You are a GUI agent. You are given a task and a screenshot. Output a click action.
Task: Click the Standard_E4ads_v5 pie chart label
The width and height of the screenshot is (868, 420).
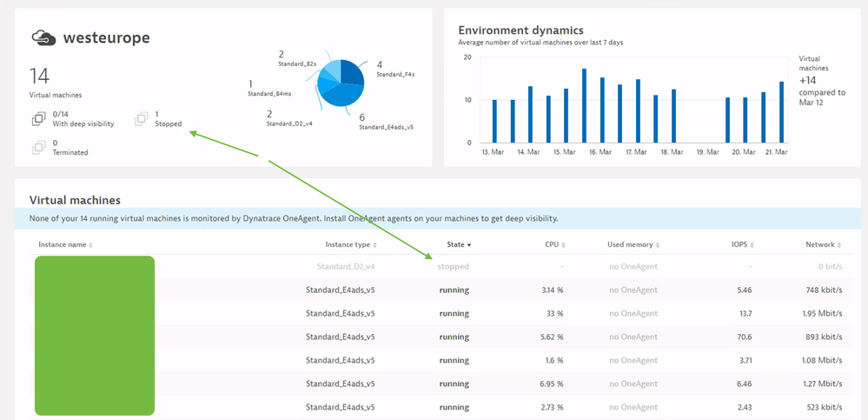pyautogui.click(x=386, y=127)
